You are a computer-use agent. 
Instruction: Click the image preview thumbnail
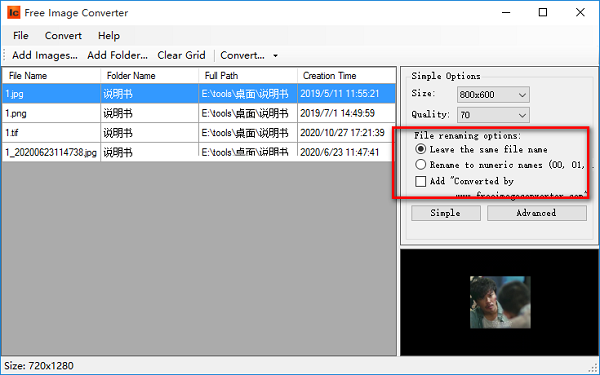(500, 302)
